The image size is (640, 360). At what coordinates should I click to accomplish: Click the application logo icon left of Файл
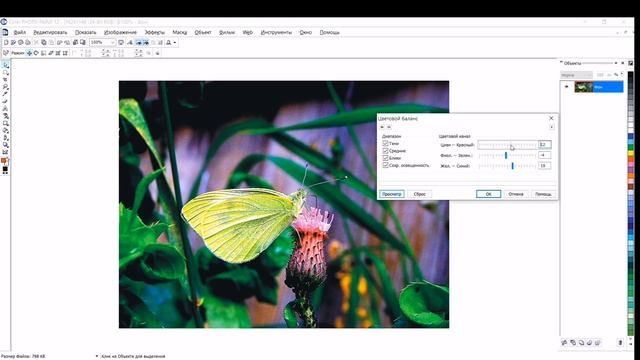coord(5,32)
